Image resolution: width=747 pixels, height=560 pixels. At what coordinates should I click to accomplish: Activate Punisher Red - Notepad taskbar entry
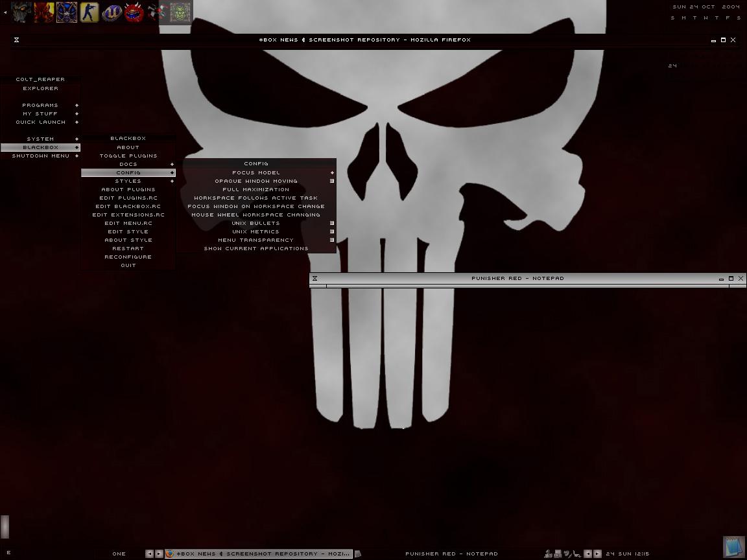[451, 554]
